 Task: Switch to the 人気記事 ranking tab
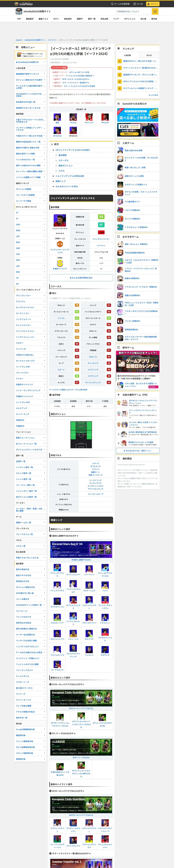point(127,55)
